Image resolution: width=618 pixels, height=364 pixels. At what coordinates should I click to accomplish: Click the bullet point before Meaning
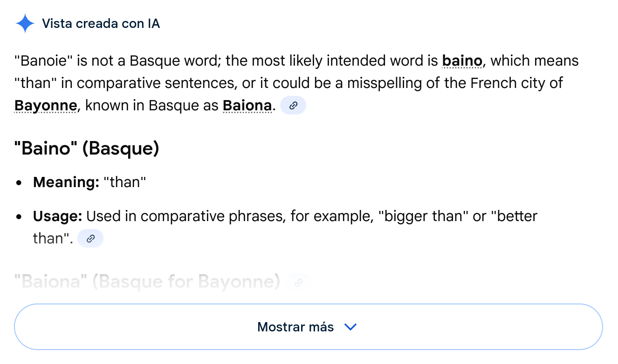[19, 183]
